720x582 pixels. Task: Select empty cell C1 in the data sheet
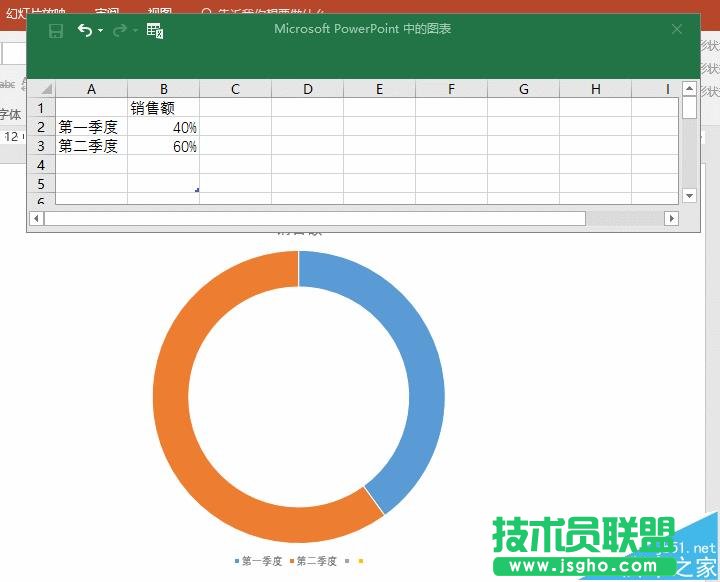point(236,108)
